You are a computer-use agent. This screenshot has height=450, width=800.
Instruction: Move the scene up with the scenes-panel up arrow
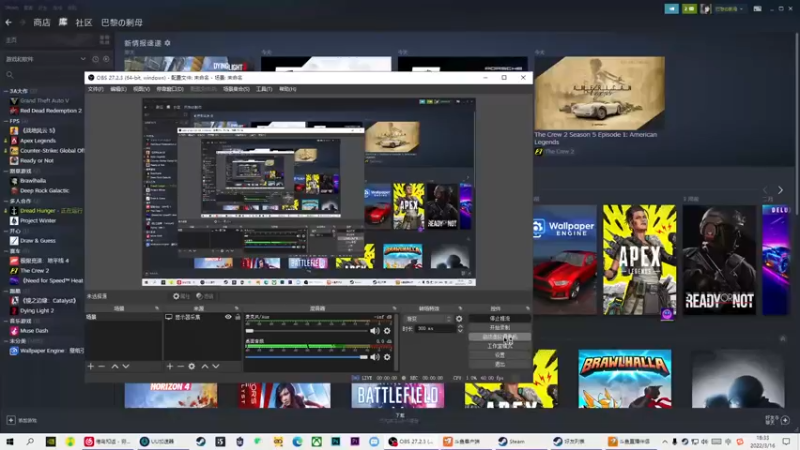pyautogui.click(x=115, y=366)
